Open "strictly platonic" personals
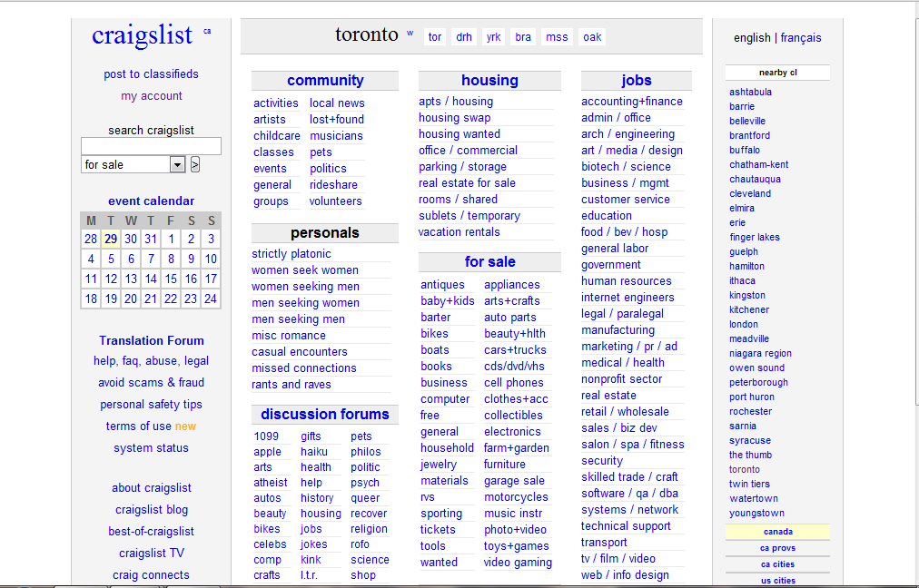 coord(292,253)
